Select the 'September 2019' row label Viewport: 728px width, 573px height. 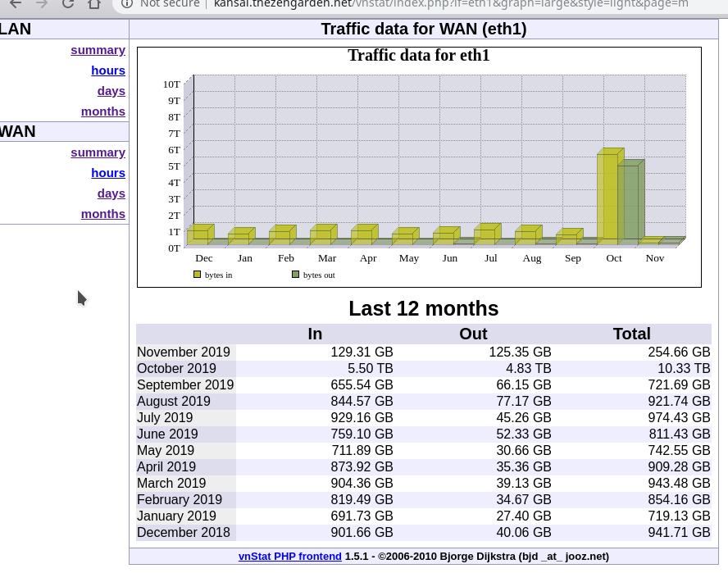pyautogui.click(x=185, y=384)
